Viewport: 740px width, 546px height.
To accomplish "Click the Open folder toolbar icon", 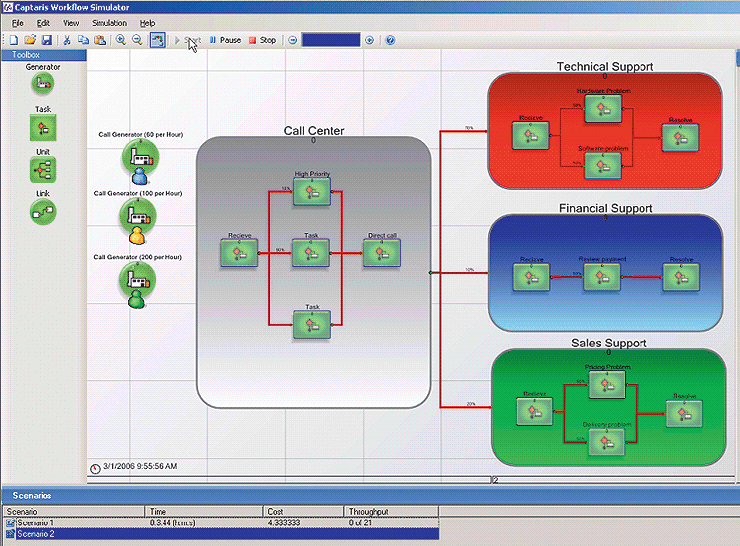I will pyautogui.click(x=28, y=40).
